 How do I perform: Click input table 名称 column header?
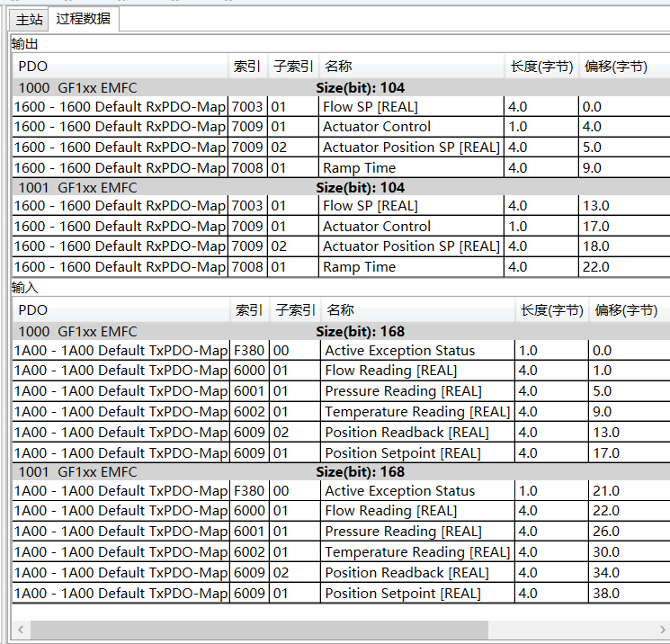pyautogui.click(x=417, y=309)
